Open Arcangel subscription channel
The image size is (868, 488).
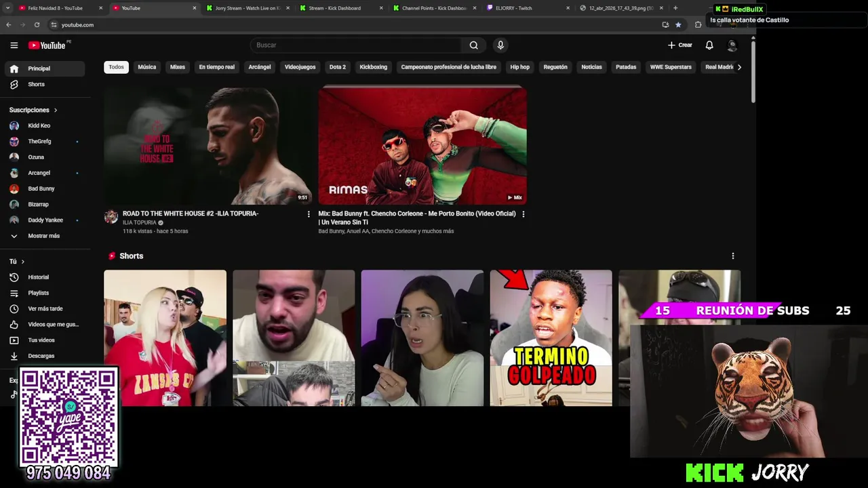click(x=45, y=173)
